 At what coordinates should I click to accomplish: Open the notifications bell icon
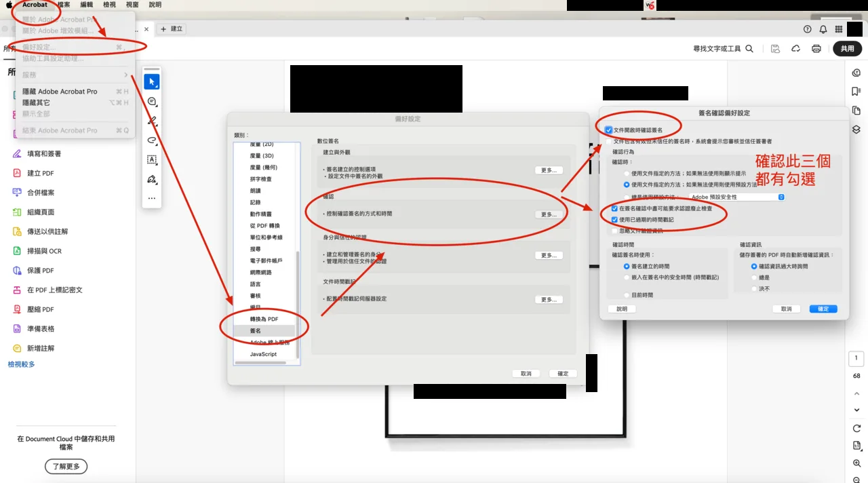tap(823, 29)
